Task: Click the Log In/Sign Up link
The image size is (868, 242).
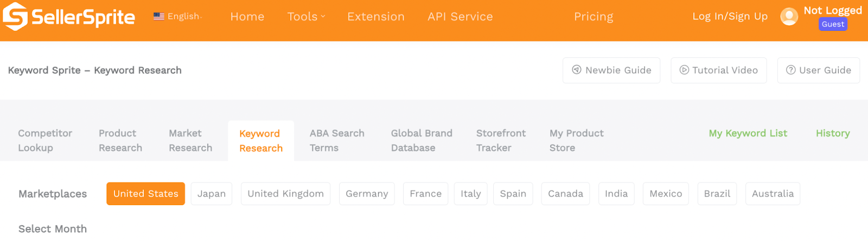Action: click(x=730, y=16)
